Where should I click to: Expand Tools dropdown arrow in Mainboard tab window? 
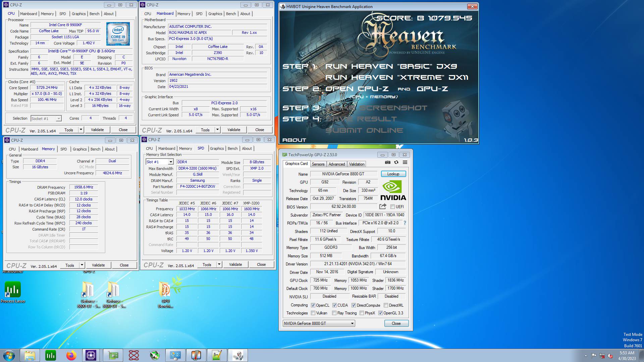217,130
